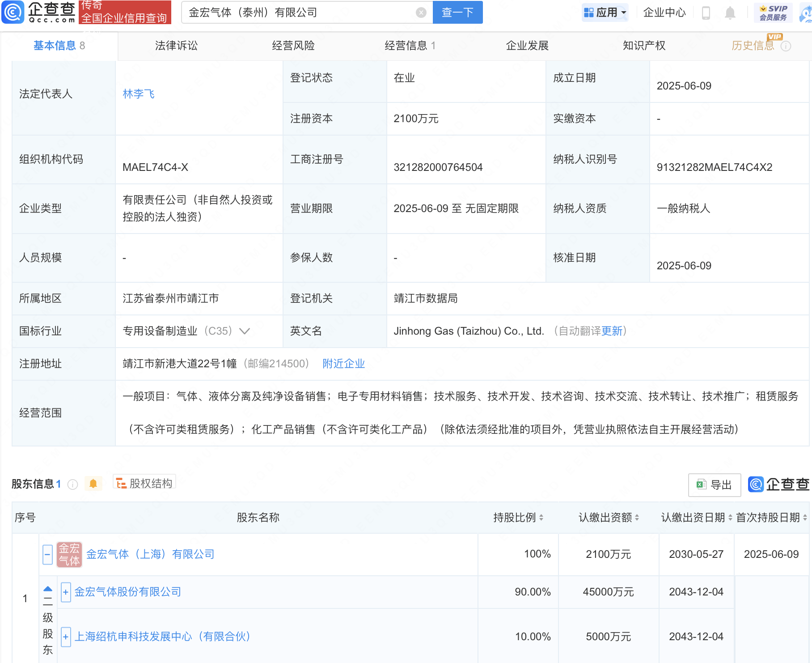Image resolution: width=812 pixels, height=663 pixels.
Task: Expand 上海绍杭申科技发展中心 shareholder row
Action: 66,637
